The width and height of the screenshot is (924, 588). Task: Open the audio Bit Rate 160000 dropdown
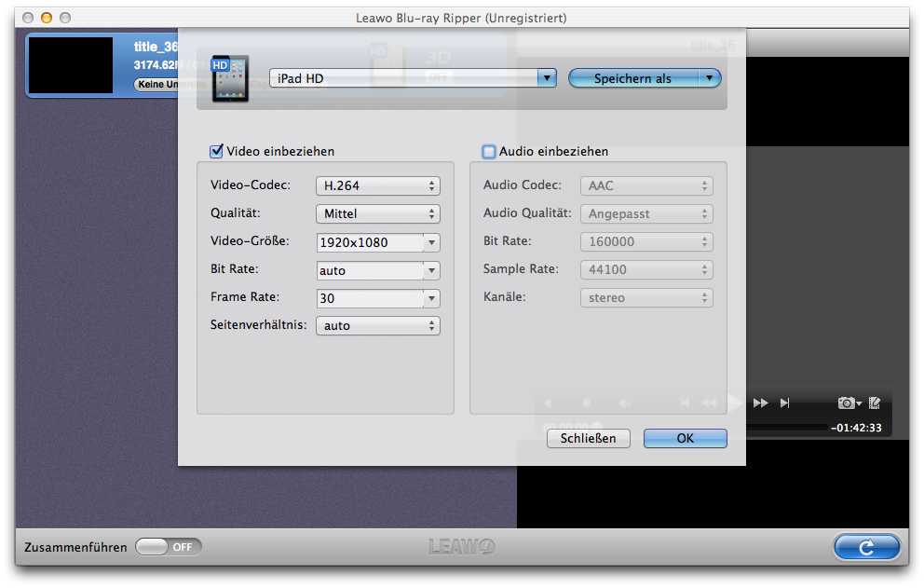tap(646, 241)
